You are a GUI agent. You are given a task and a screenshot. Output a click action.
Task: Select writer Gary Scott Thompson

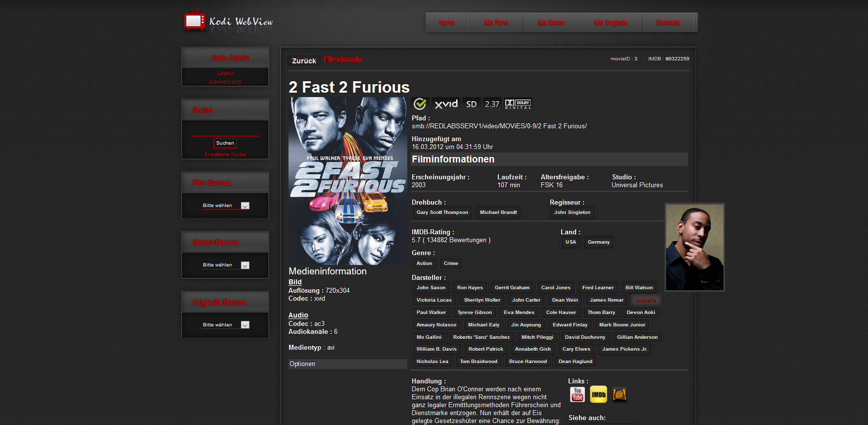tap(442, 212)
